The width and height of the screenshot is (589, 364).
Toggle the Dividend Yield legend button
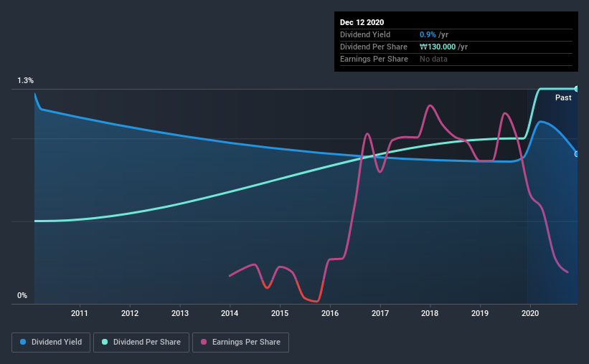click(x=51, y=343)
